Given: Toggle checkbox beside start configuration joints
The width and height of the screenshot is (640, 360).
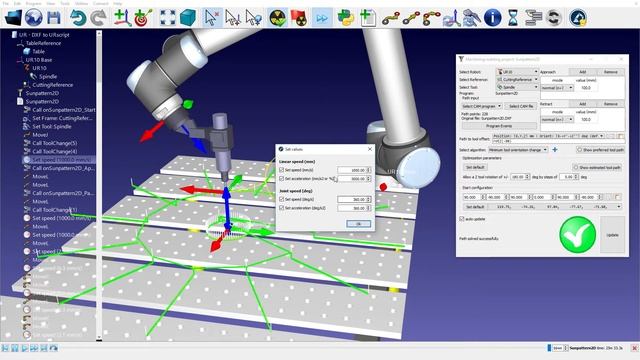Looking at the screenshot, I should (x=617, y=197).
